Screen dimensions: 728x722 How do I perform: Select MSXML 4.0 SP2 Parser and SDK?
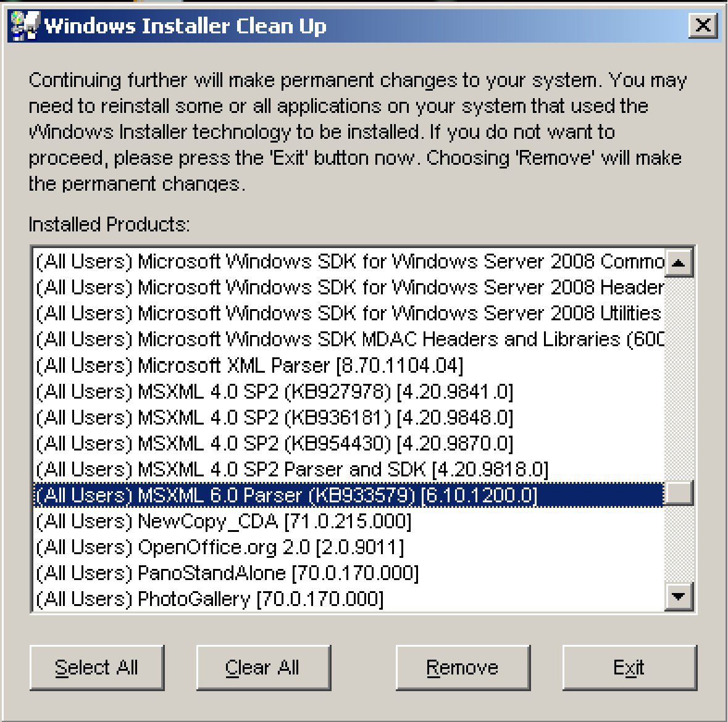click(x=349, y=470)
